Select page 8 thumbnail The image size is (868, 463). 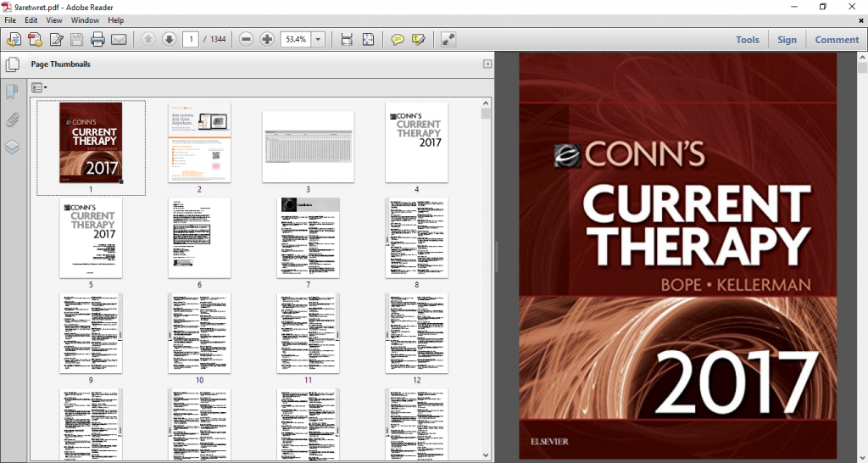coord(417,238)
